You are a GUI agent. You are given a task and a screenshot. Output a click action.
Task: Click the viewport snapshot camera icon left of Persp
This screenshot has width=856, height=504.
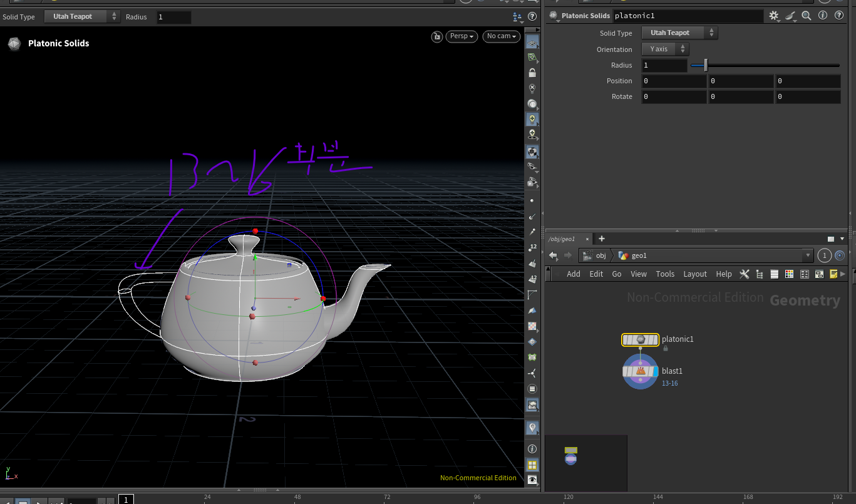click(x=436, y=36)
